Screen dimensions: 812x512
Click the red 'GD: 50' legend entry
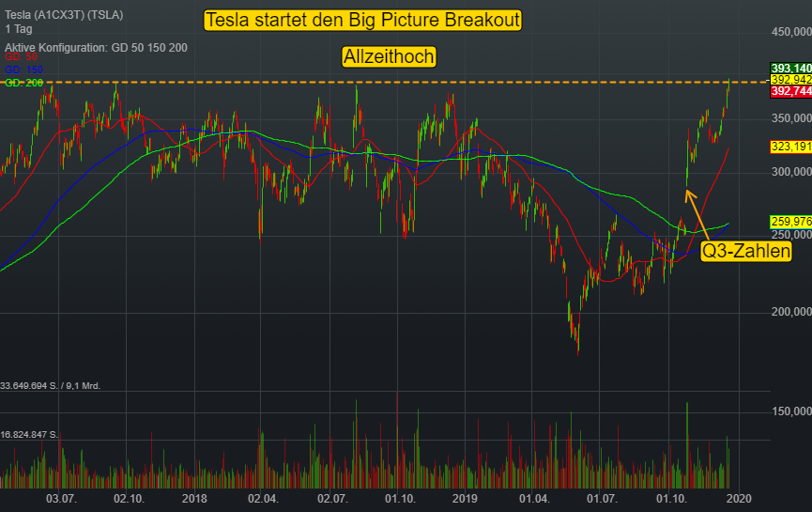point(22,57)
